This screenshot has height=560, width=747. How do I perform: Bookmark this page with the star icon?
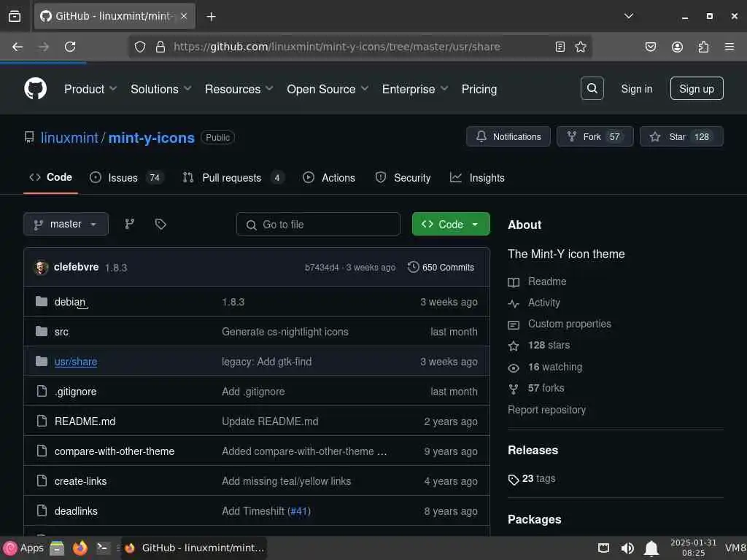click(580, 47)
